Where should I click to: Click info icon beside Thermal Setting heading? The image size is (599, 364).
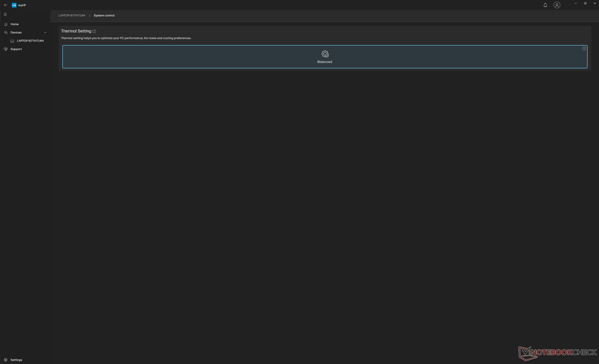pyautogui.click(x=94, y=31)
